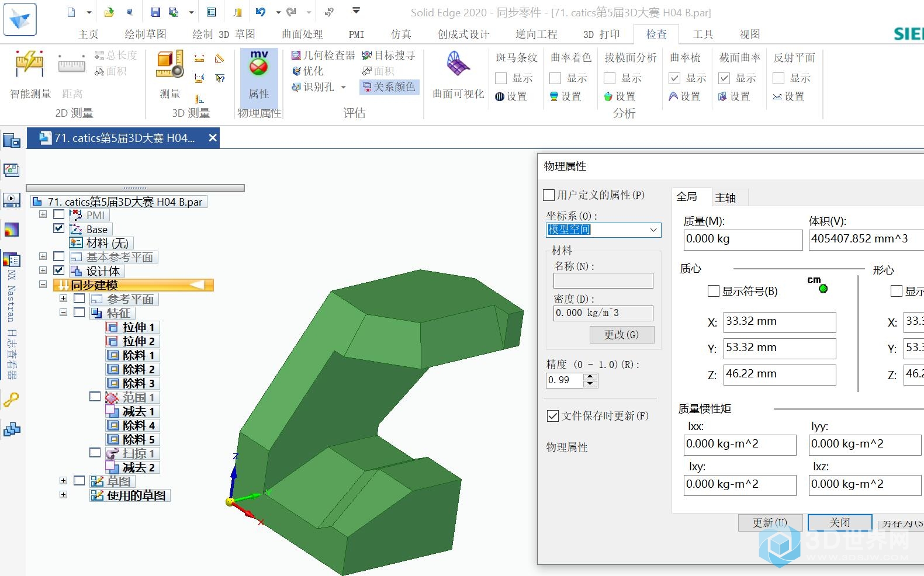Check 用户定义的属性 checkbox

(549, 195)
